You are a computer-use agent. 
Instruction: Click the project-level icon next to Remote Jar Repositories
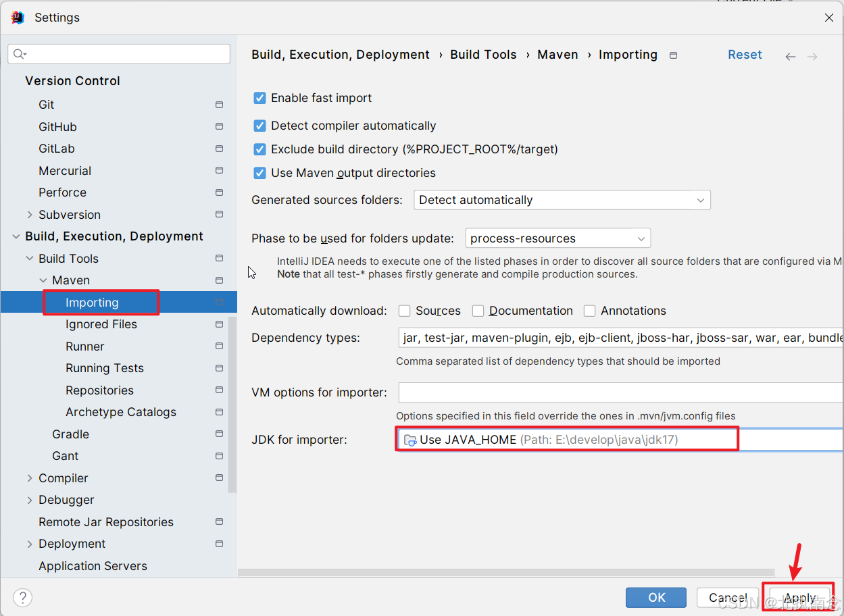tap(219, 522)
